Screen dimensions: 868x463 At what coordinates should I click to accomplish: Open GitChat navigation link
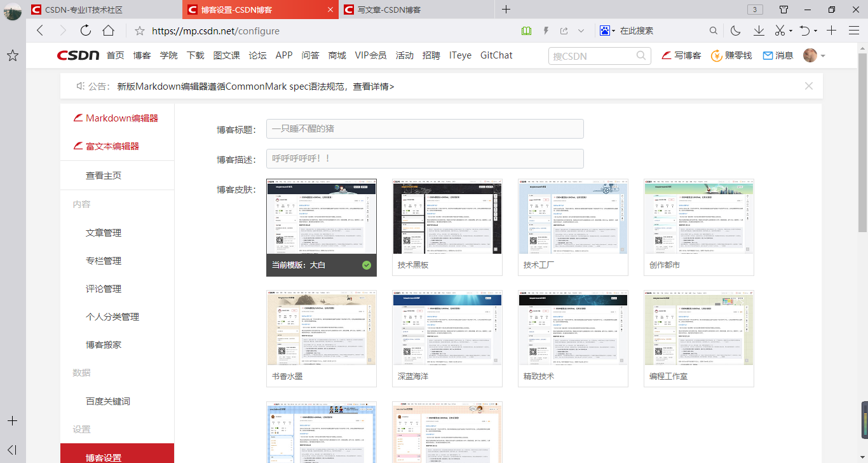(496, 55)
